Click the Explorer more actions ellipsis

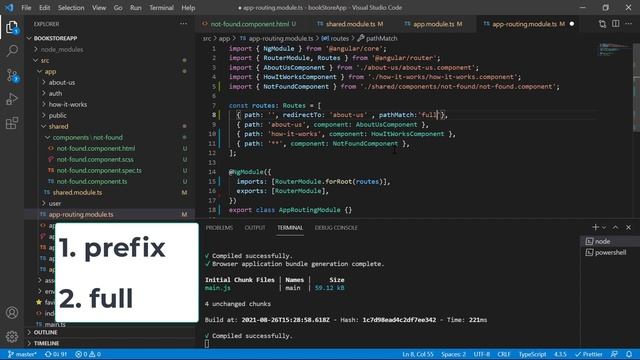[x=184, y=24]
